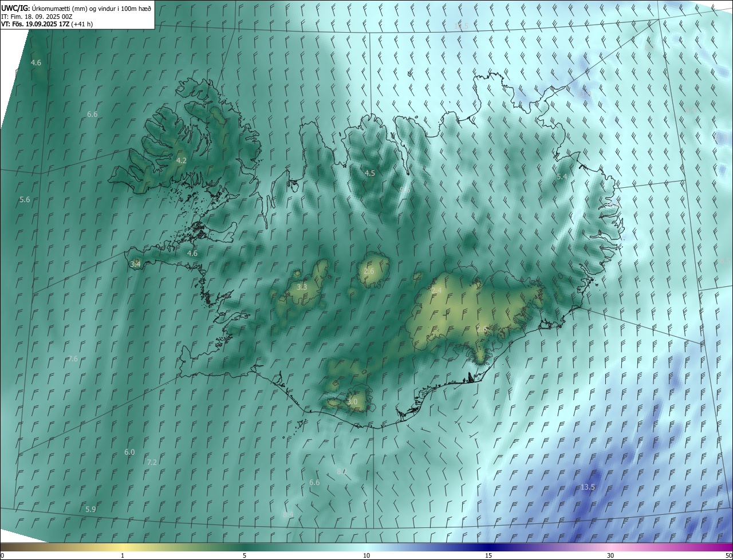This screenshot has height=560, width=733.
Task: Click the 50 tick on the color scale
Action: [x=728, y=555]
